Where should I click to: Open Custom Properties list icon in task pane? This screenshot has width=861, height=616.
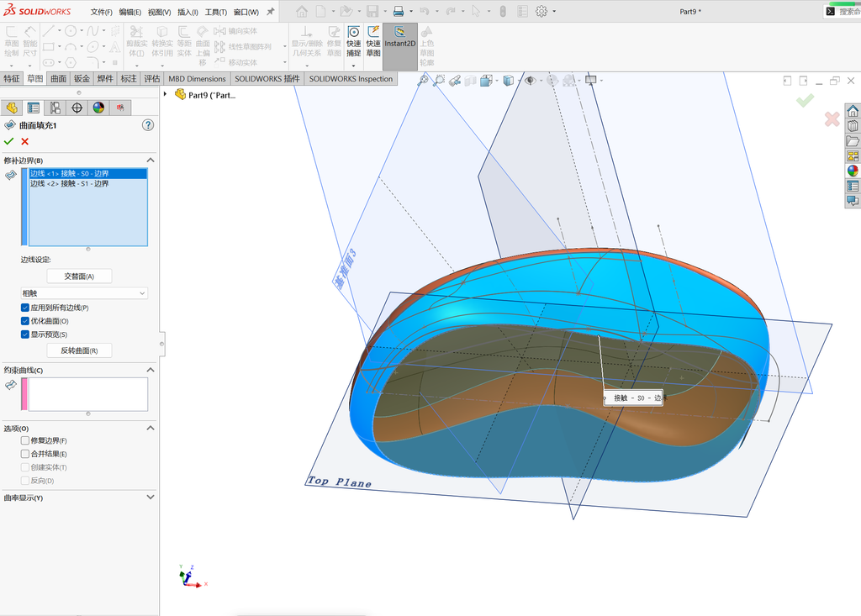(x=853, y=186)
